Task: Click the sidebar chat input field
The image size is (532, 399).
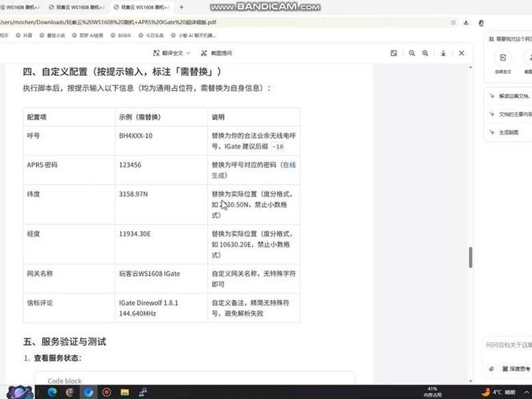Action: coord(508,345)
